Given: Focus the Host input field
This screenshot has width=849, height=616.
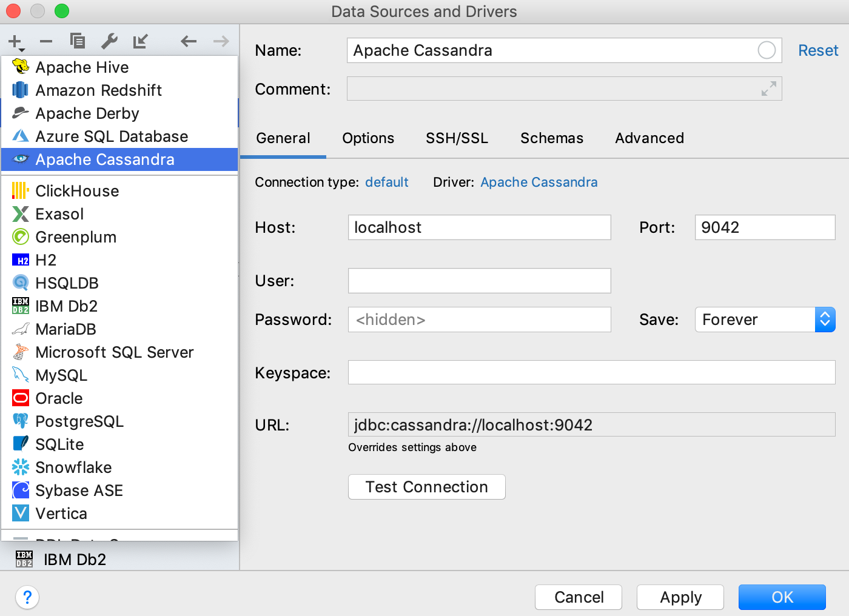Looking at the screenshot, I should 480,227.
